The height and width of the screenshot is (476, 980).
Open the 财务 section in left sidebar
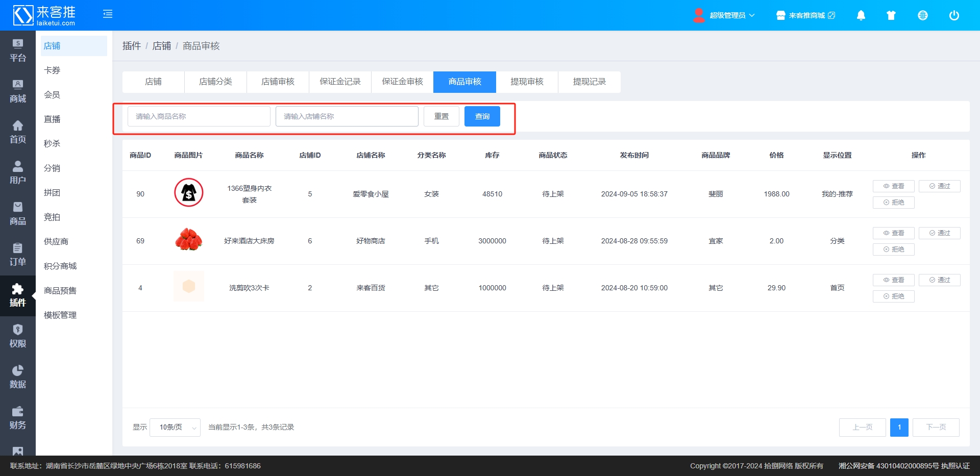tap(18, 418)
